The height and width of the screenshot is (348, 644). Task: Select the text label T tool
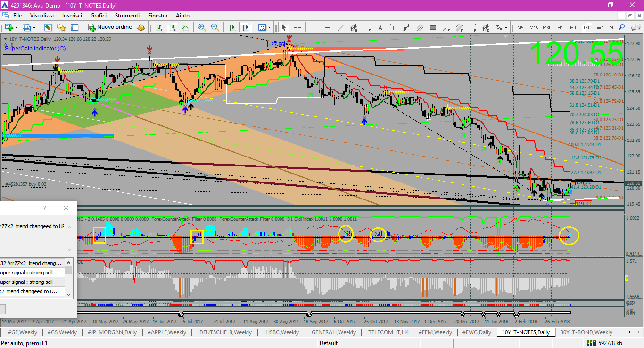[x=393, y=27]
